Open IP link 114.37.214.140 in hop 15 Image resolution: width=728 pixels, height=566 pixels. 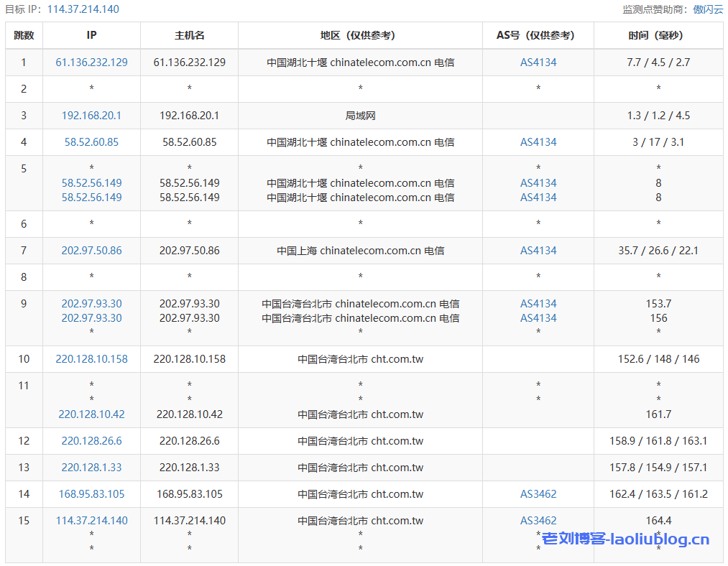pyautogui.click(x=91, y=521)
